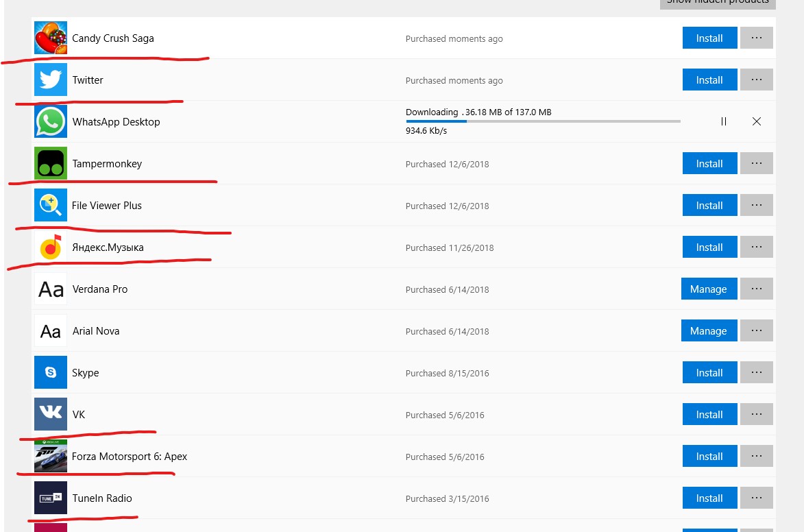Install File Viewer Plus
This screenshot has width=804, height=532.
(x=709, y=205)
